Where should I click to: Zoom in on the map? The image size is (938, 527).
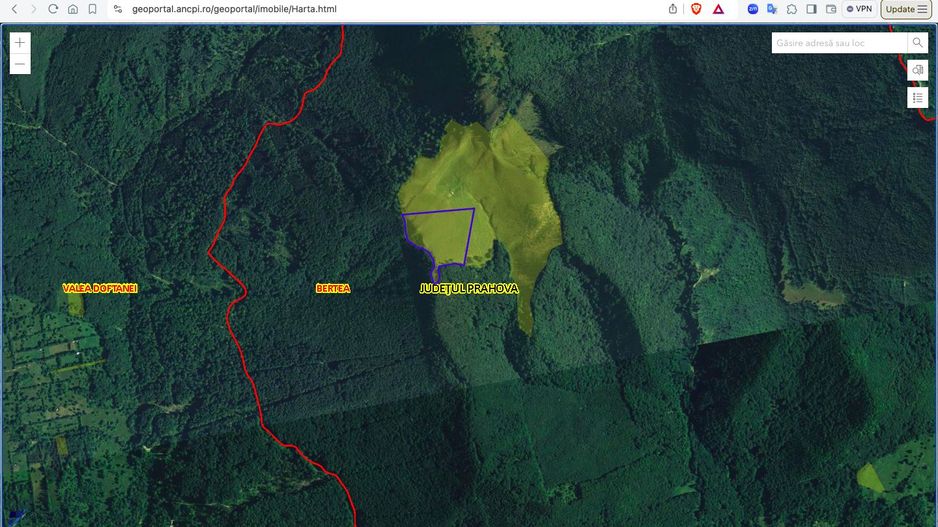(20, 43)
